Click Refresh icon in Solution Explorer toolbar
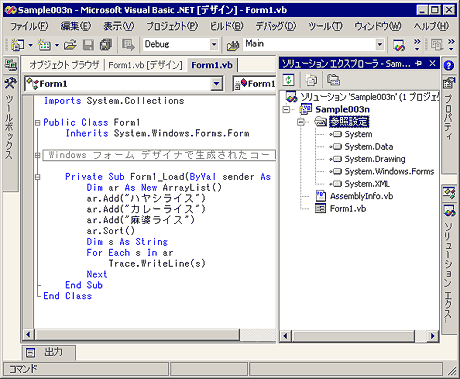The height and width of the screenshot is (379, 460). (289, 80)
